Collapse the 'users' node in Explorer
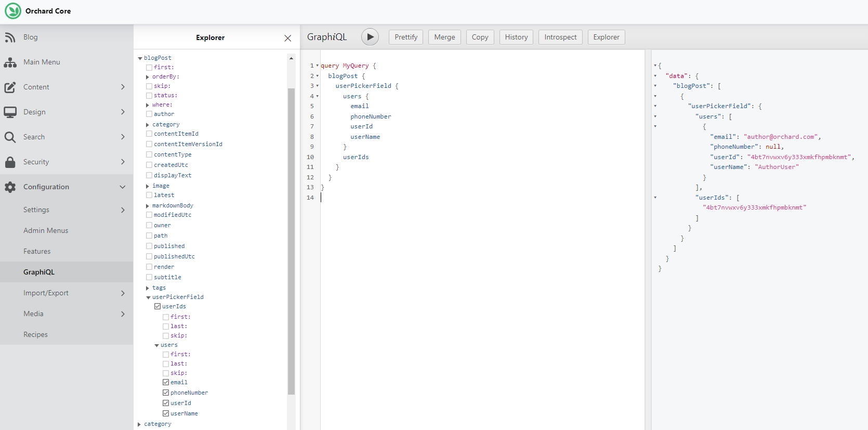The height and width of the screenshot is (430, 868). tap(156, 345)
